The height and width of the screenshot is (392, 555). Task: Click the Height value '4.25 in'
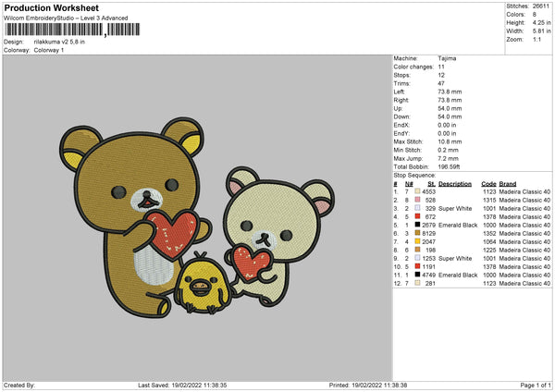click(x=541, y=22)
